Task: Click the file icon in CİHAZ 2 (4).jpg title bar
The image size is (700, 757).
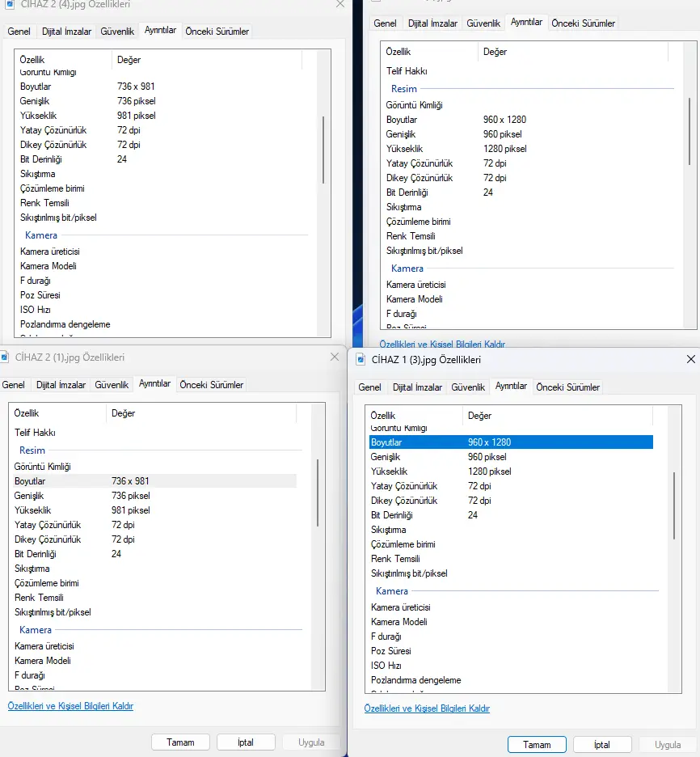Action: [10, 4]
